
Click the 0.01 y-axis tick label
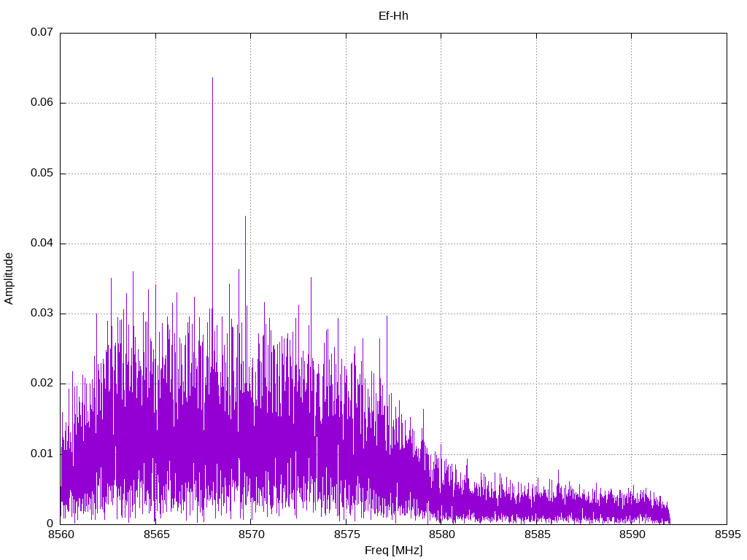click(42, 454)
